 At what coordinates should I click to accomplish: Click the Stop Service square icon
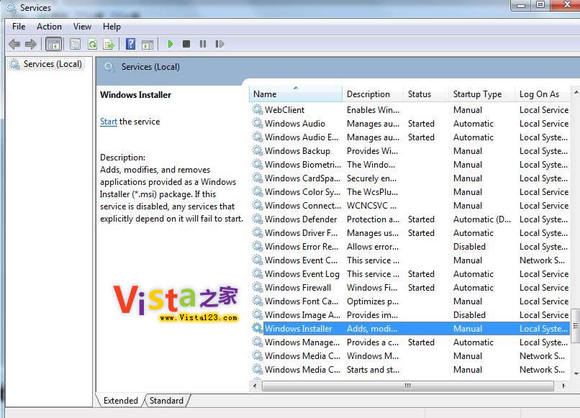pyautogui.click(x=186, y=44)
